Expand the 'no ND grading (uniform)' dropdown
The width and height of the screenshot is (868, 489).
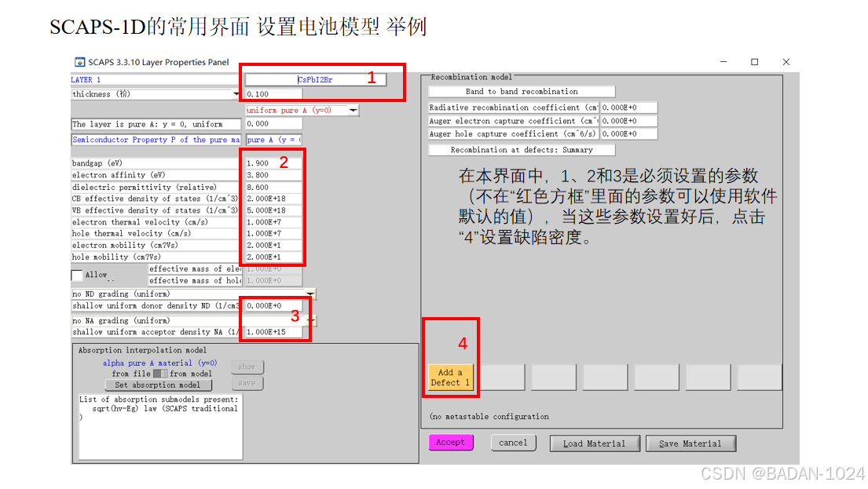310,294
